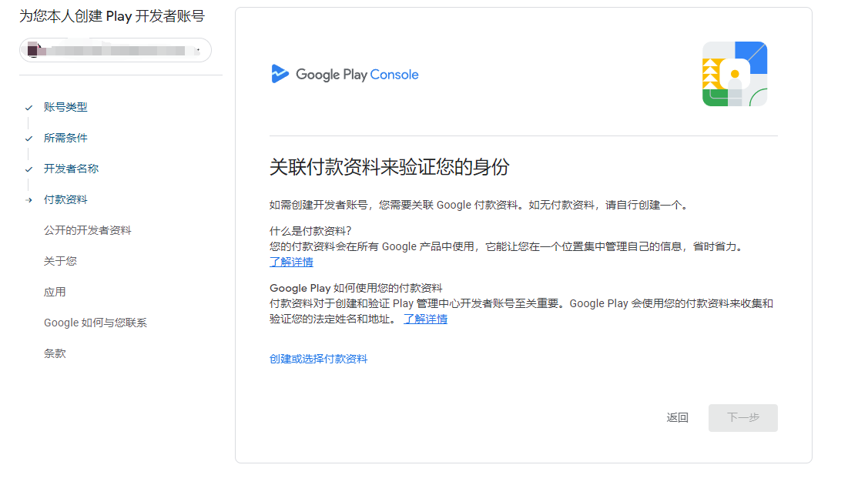Click the Google Play 如何使用您的付款资料 subheading
The image size is (868, 485).
tap(356, 288)
